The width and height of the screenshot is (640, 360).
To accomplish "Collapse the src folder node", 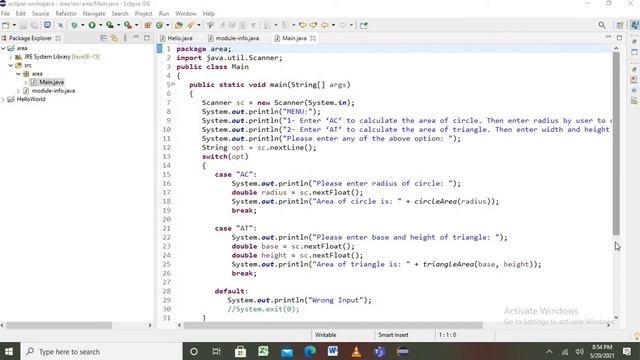I will pos(11,65).
